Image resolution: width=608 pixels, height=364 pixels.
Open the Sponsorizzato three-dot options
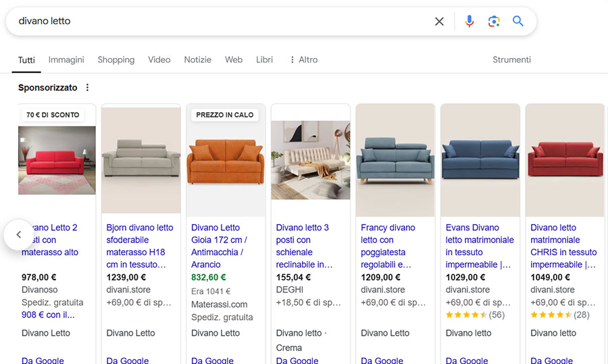click(87, 88)
